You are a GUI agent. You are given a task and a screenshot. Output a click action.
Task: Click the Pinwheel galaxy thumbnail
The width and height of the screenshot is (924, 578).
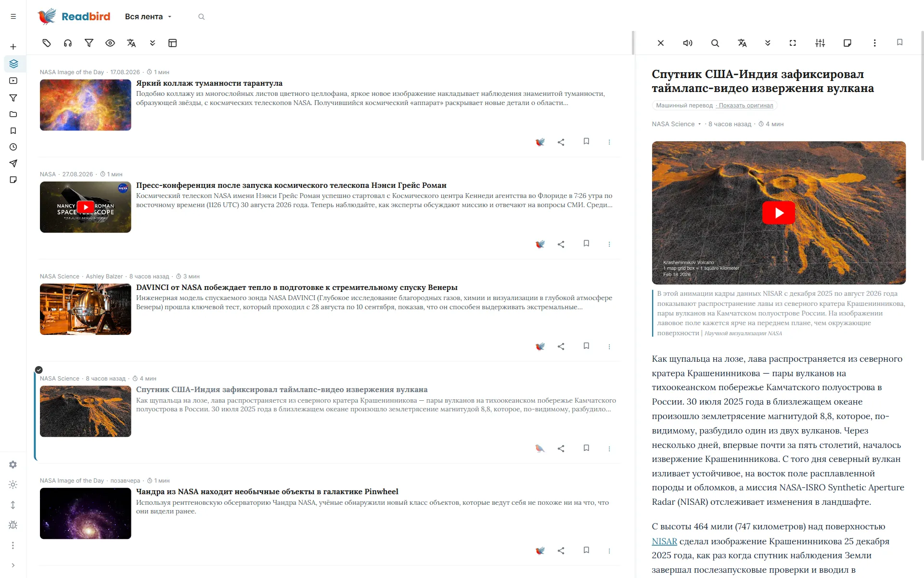click(85, 513)
